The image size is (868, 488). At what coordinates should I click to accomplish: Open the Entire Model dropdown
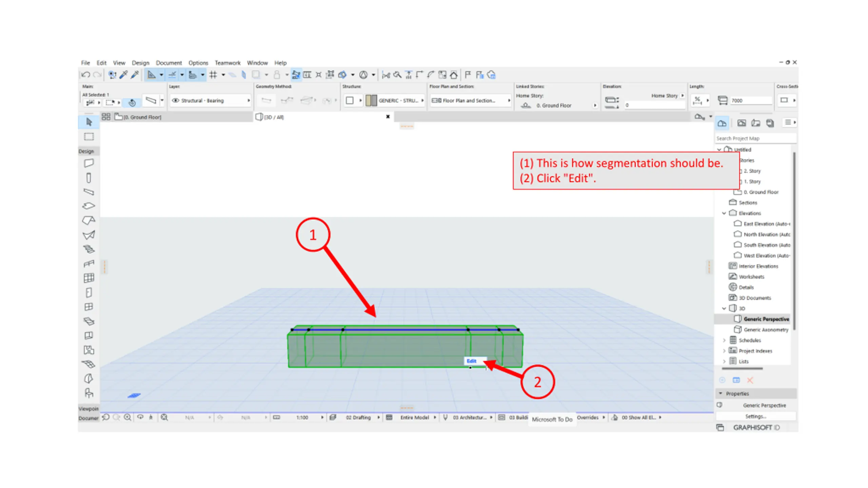click(411, 417)
